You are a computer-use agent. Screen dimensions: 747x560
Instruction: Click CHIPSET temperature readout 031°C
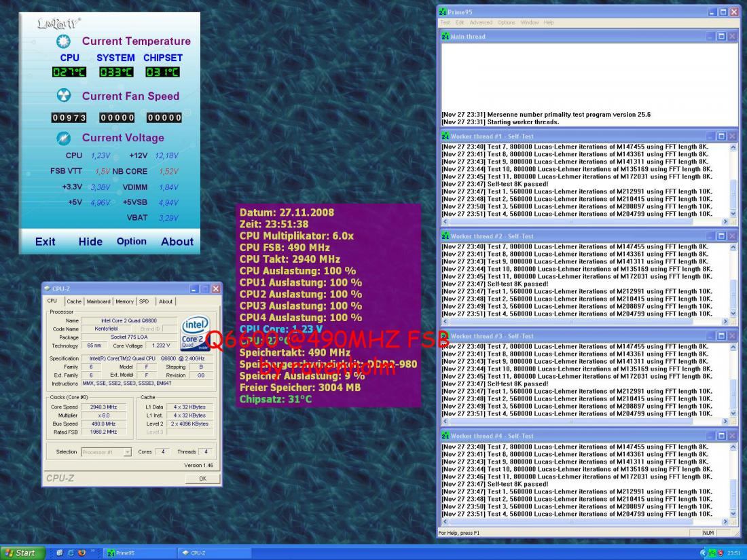coord(162,72)
